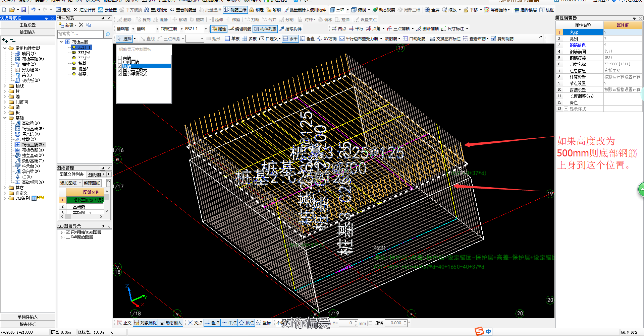The image size is (644, 336).
Task: Collapse the 筏板主筋 tree node
Action: [x=61, y=42]
